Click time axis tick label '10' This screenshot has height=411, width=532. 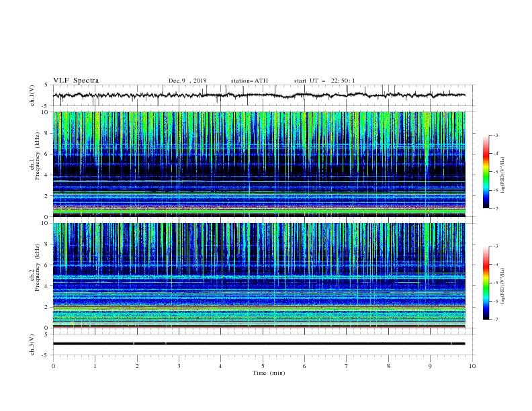[x=472, y=366]
